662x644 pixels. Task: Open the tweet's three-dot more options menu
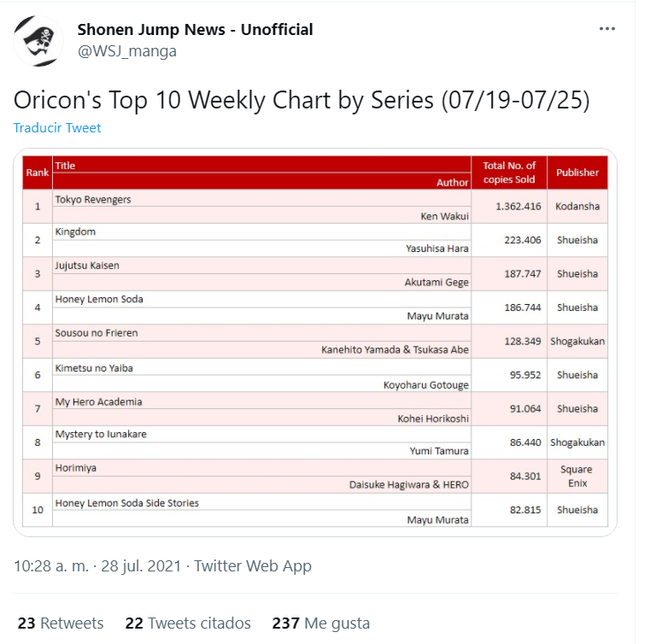pos(606,29)
